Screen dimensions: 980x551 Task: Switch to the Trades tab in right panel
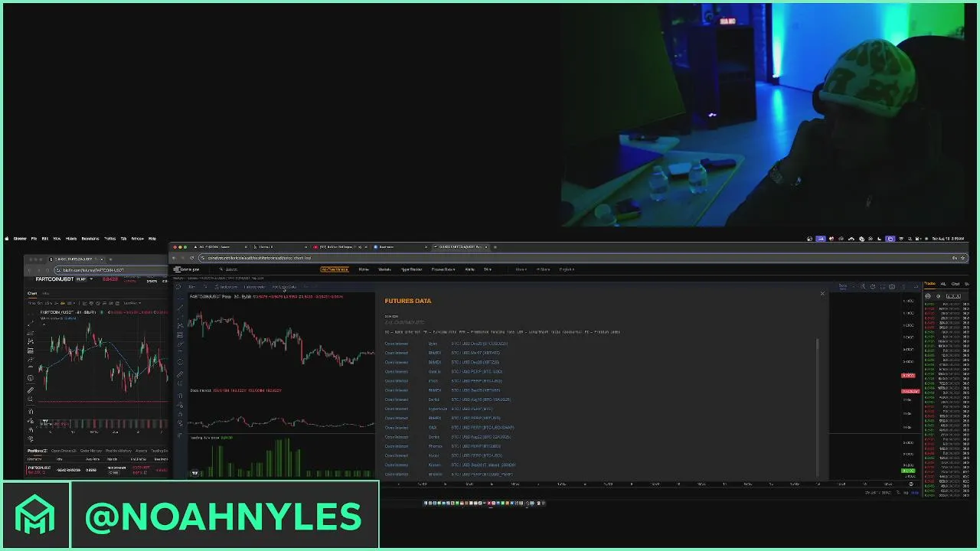coord(930,284)
